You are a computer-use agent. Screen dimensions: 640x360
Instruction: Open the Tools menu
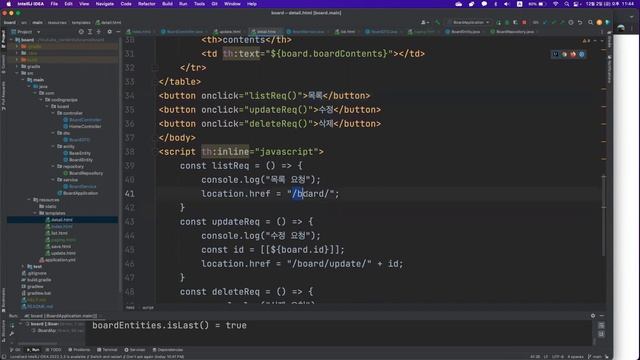coord(199,4)
